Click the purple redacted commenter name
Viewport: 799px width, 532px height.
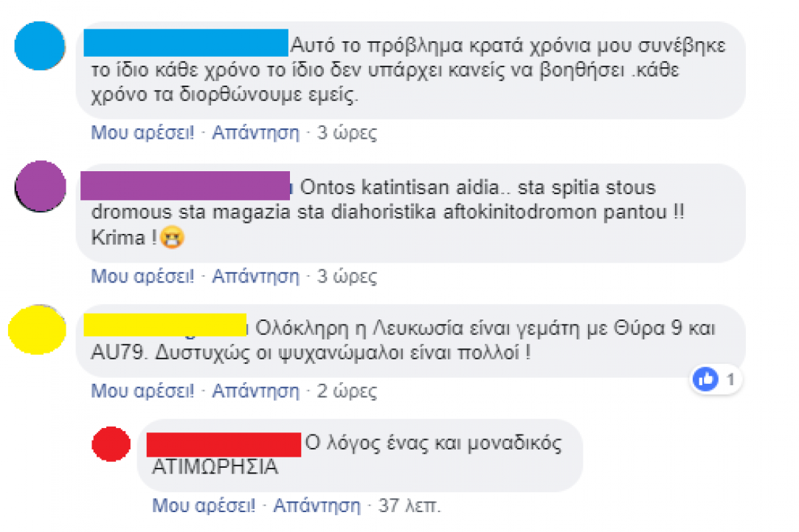click(x=185, y=185)
